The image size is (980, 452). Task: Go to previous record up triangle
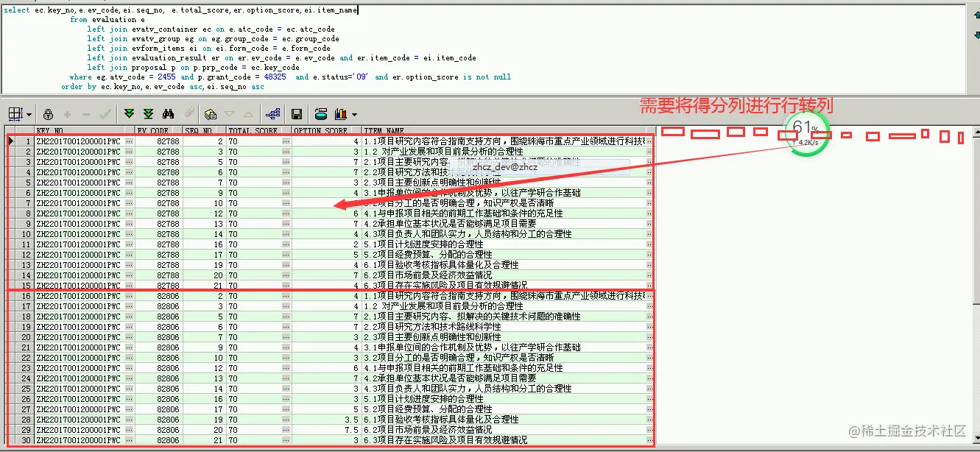pyautogui.click(x=248, y=115)
